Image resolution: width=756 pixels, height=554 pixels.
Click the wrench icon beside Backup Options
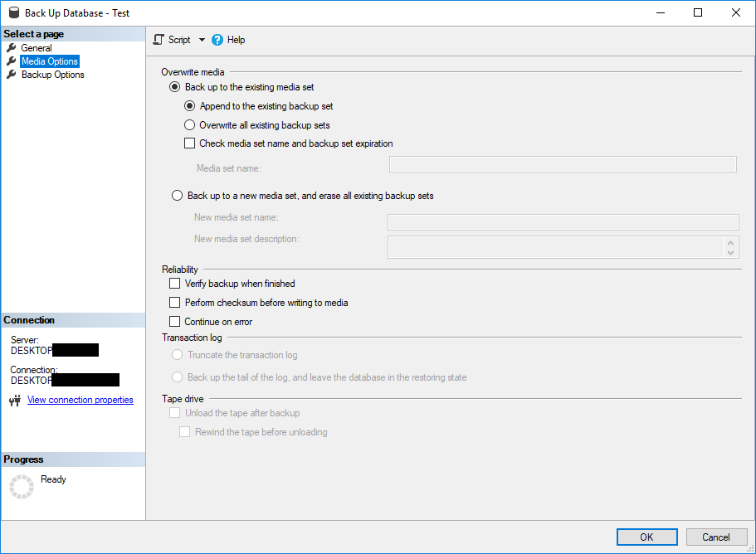pos(12,75)
